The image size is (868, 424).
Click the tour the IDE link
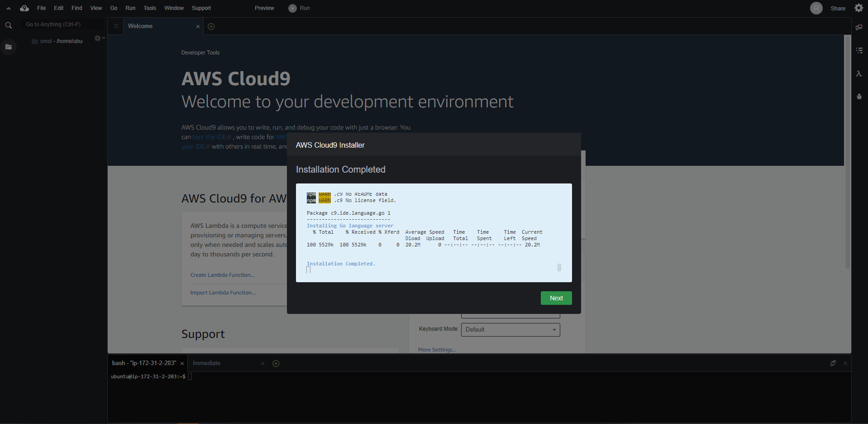pos(211,137)
